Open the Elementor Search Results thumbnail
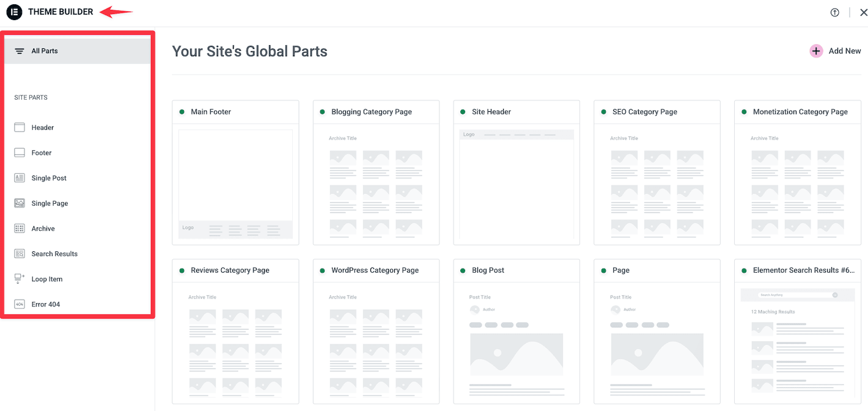 [x=797, y=342]
